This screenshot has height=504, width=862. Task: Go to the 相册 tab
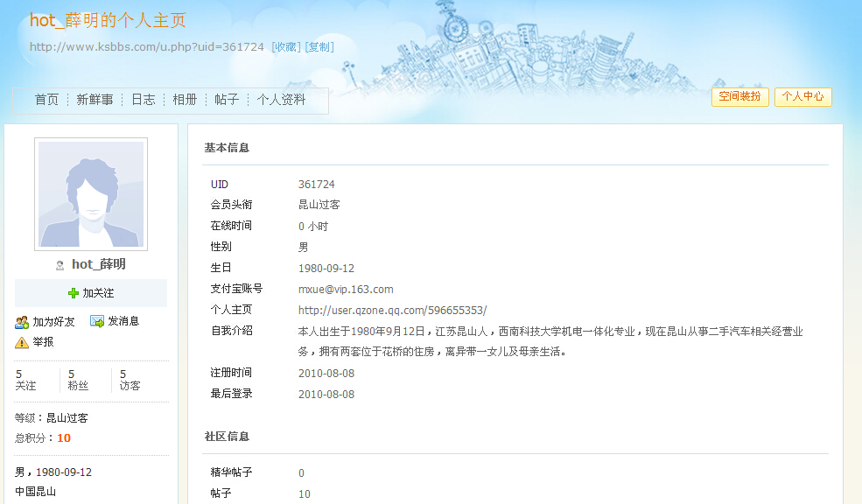[x=185, y=100]
